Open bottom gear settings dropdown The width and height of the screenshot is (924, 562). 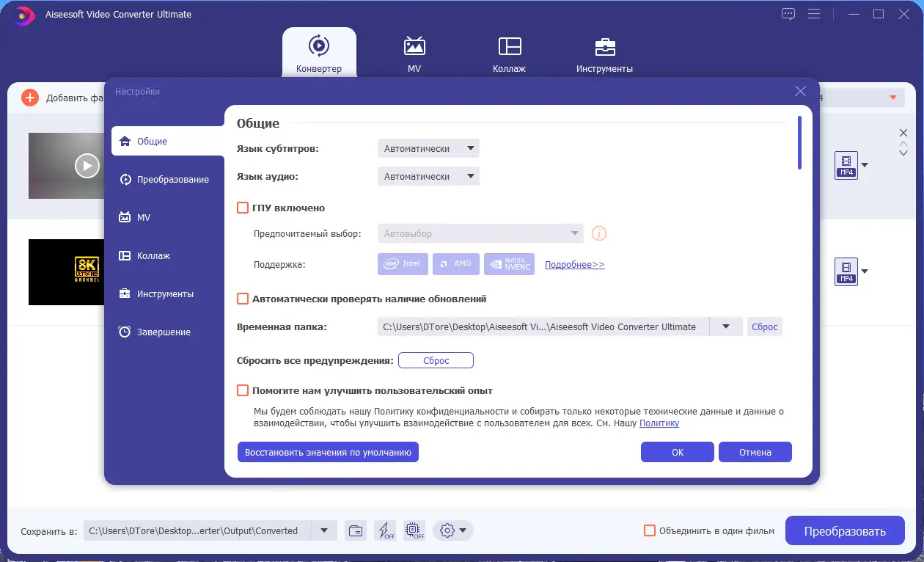coord(453,530)
